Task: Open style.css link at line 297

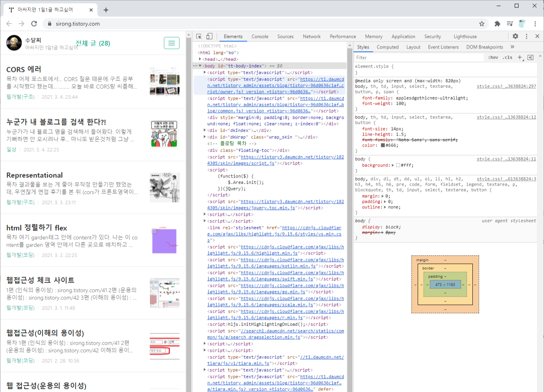Action: (506, 86)
